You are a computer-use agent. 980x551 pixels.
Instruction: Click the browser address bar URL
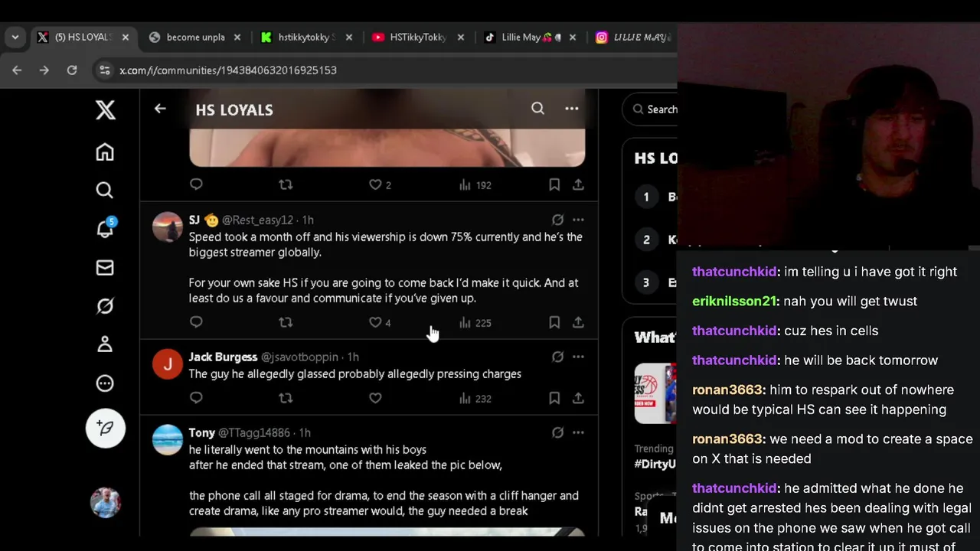pos(228,70)
